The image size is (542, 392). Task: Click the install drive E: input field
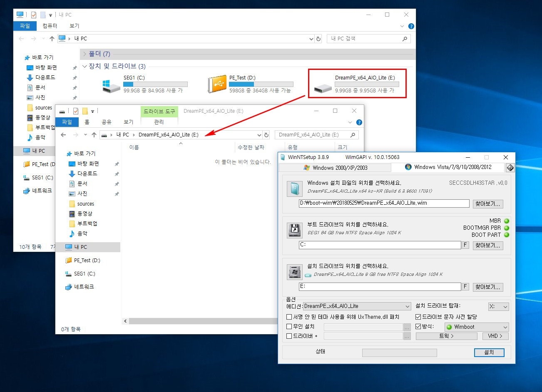tap(380, 286)
